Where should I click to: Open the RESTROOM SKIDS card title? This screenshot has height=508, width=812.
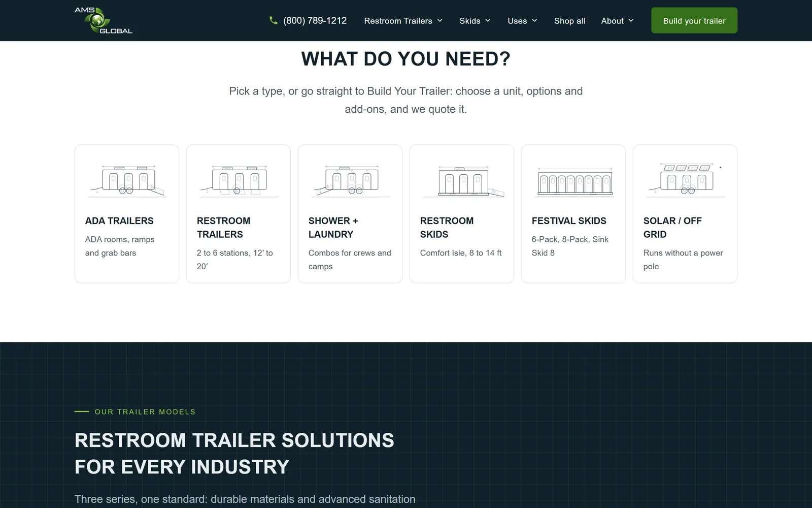click(447, 228)
